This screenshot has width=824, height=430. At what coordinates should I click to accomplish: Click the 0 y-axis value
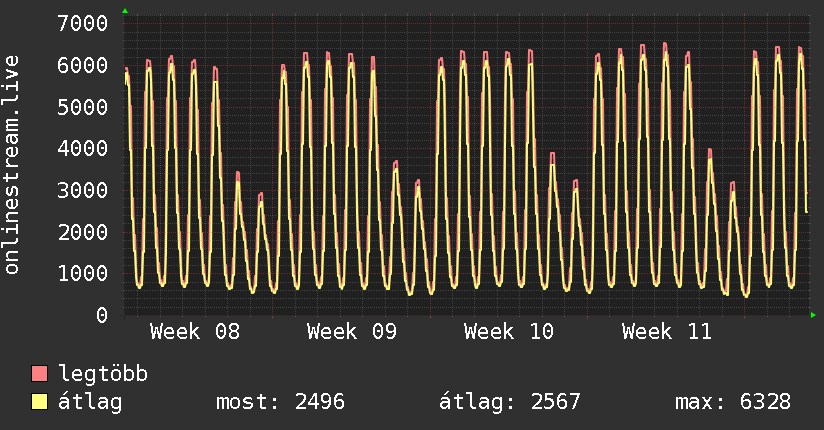(101, 315)
